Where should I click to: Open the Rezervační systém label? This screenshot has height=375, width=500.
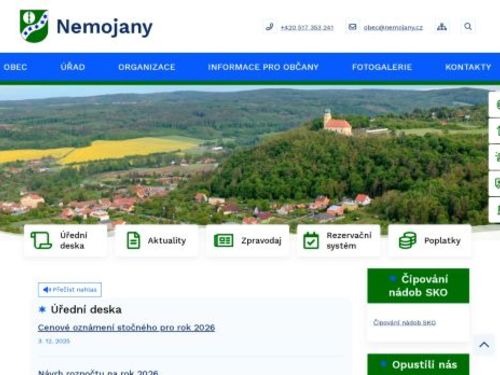point(349,240)
